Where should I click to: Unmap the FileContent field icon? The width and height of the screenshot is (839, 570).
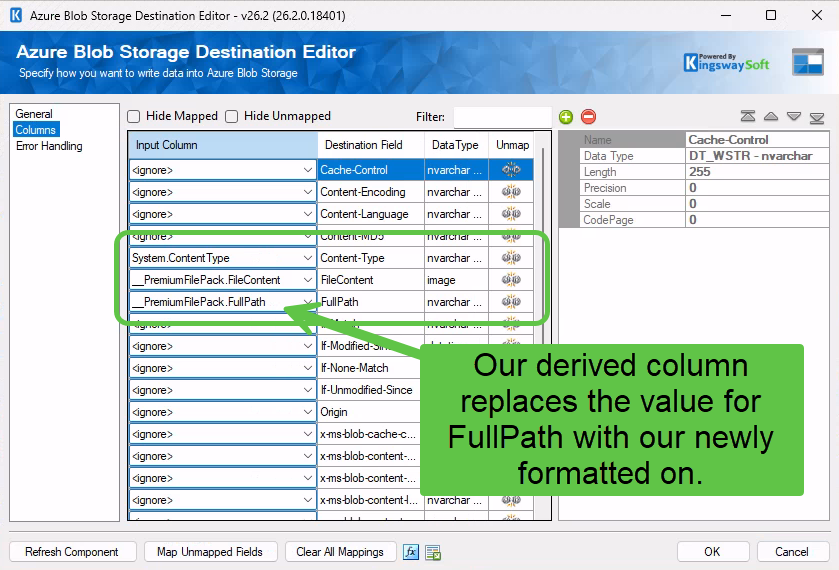pyautogui.click(x=511, y=280)
